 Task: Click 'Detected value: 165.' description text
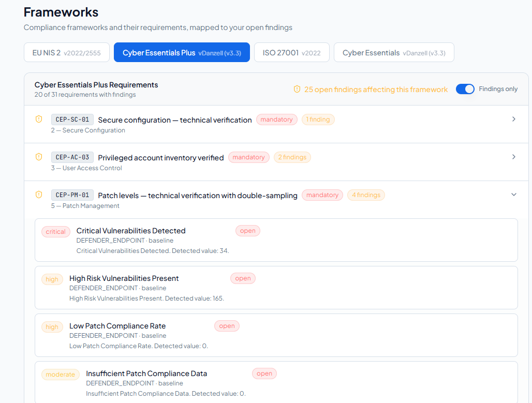[195, 298]
